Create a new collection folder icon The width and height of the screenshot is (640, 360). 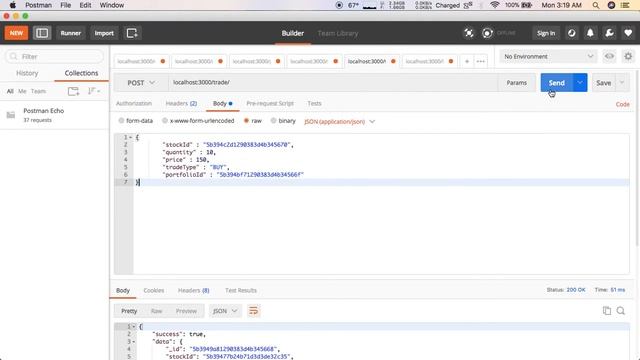click(x=73, y=91)
